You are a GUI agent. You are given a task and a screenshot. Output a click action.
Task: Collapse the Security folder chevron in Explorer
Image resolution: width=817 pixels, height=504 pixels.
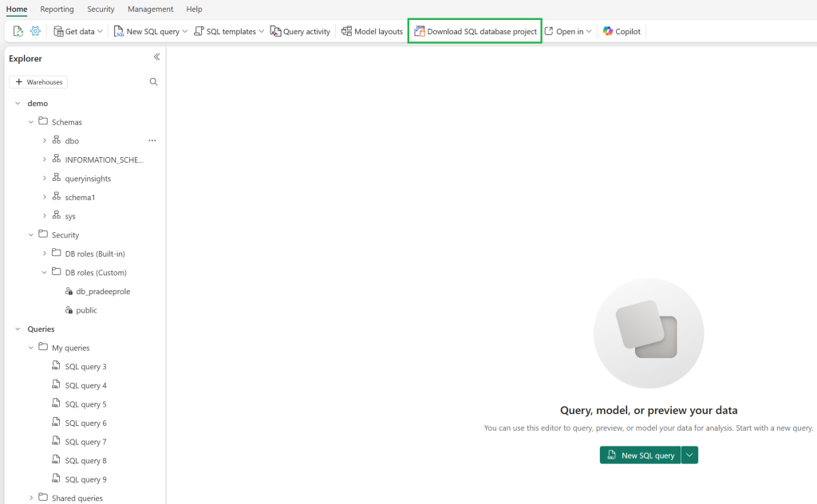point(31,234)
